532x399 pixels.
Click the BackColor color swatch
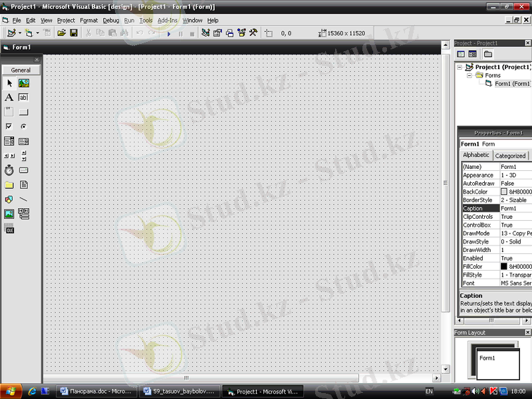[504, 192]
